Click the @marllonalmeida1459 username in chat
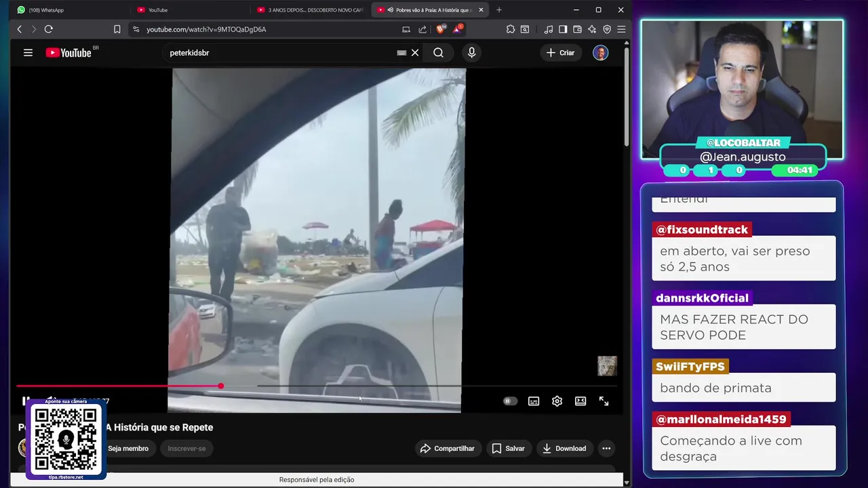The image size is (868, 488). click(x=721, y=420)
